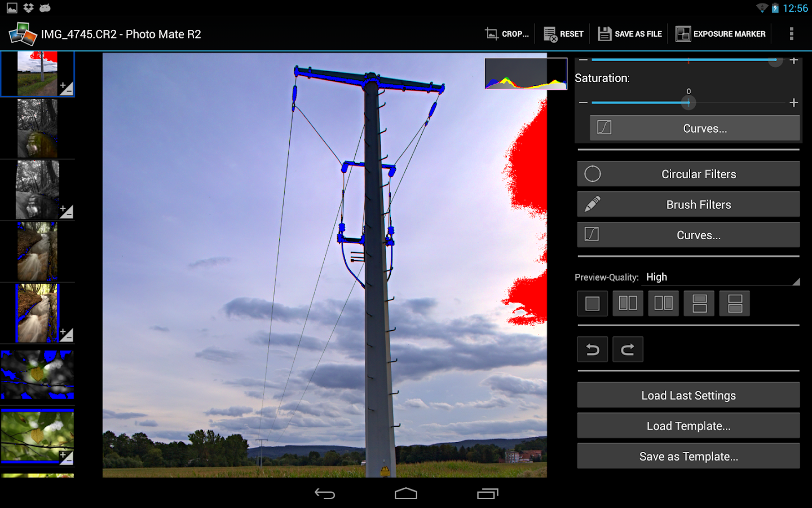Select the waterfall thumbnail in the filmstrip
This screenshot has height=508, width=812.
37,251
